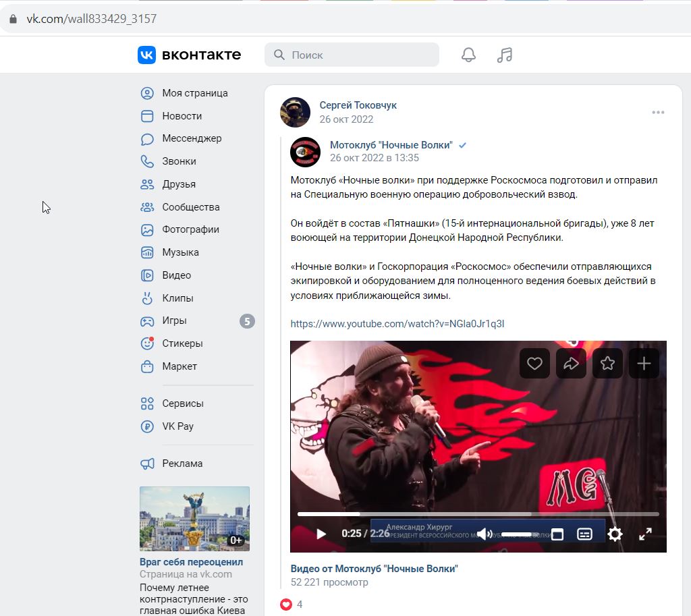Open the music player note icon

pyautogui.click(x=505, y=55)
